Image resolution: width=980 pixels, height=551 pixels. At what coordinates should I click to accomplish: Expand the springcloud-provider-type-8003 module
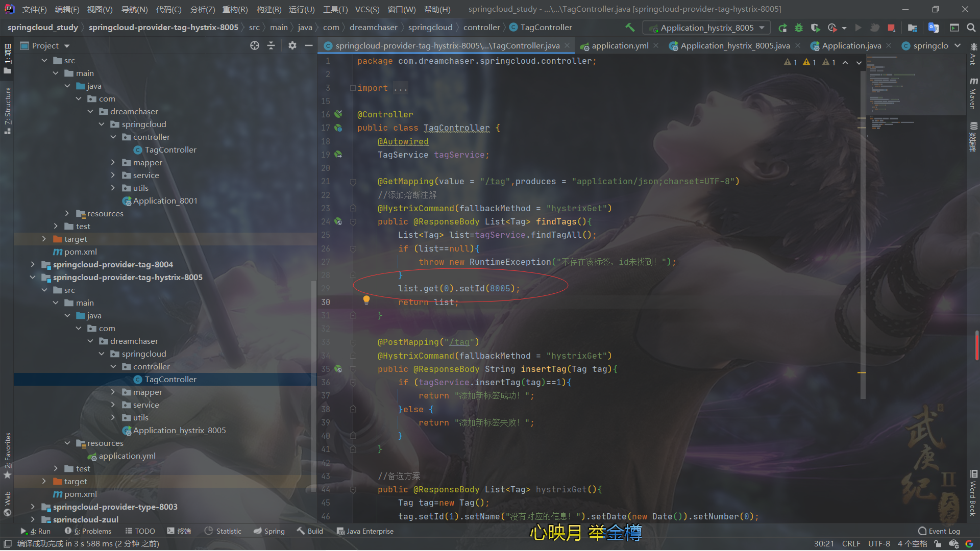pyautogui.click(x=33, y=507)
